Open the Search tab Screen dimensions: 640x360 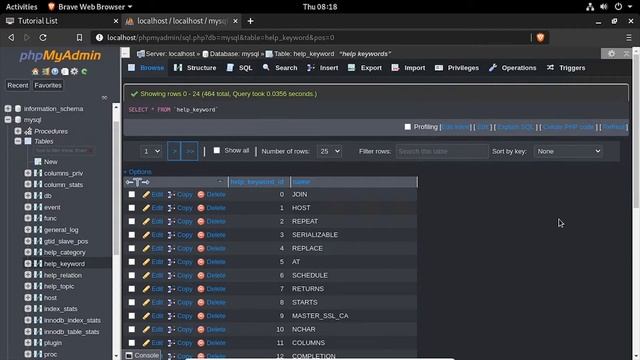coord(280,68)
